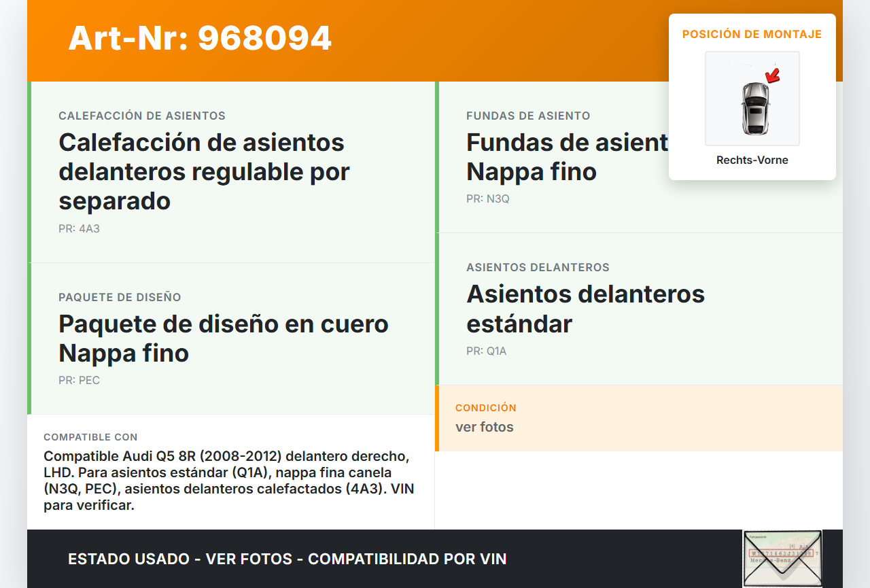This screenshot has width=870, height=588.
Task: Click the 'FUNDAS DE ASIENTO' category label
Action: tap(528, 116)
